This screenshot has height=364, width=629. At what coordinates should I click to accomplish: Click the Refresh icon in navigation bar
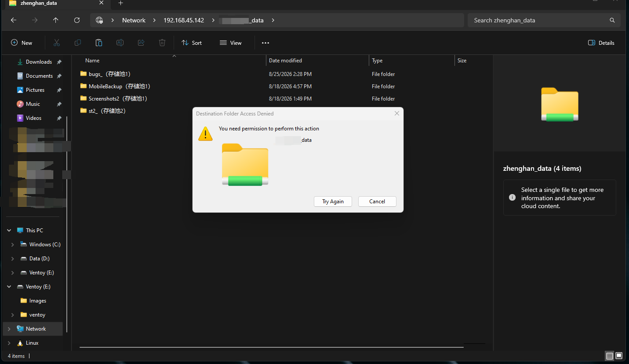click(77, 20)
